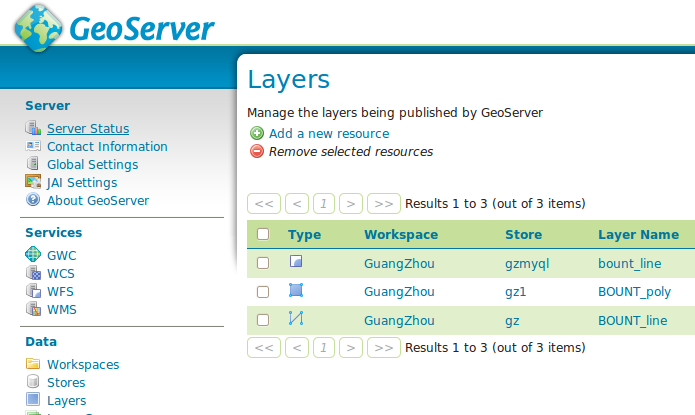This screenshot has height=415, width=695.
Task: Click the WCS service icon
Action: click(33, 273)
